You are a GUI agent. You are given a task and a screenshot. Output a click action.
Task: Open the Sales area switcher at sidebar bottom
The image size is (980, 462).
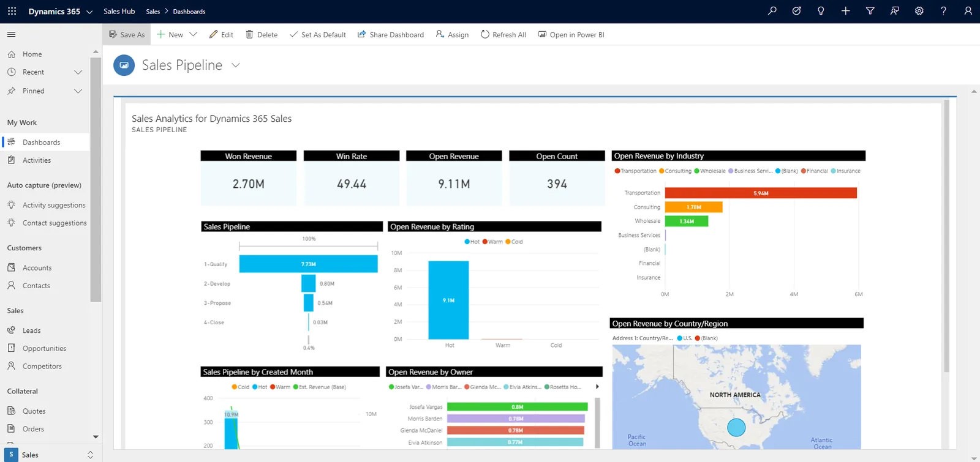[51, 455]
